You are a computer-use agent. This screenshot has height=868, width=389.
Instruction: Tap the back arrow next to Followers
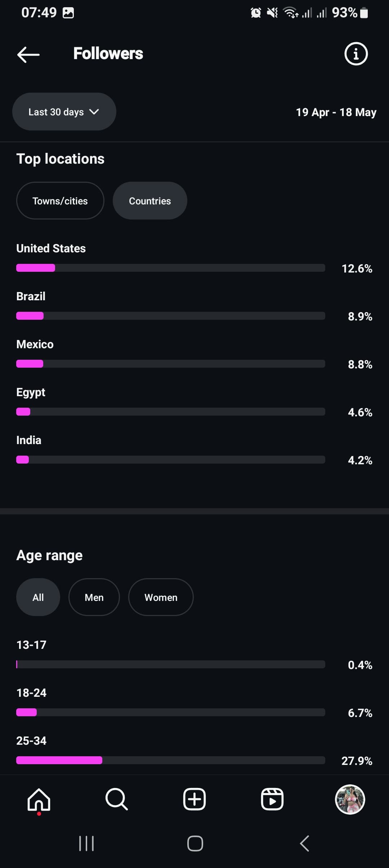point(28,54)
